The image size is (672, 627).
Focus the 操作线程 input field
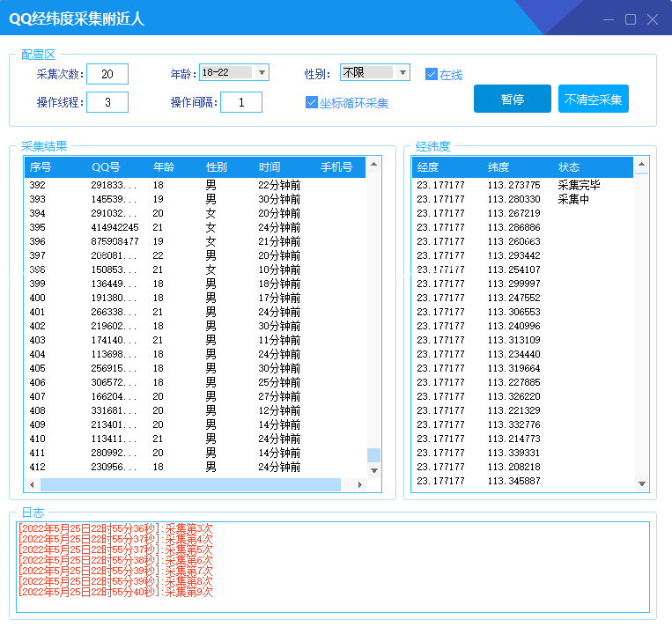click(107, 102)
